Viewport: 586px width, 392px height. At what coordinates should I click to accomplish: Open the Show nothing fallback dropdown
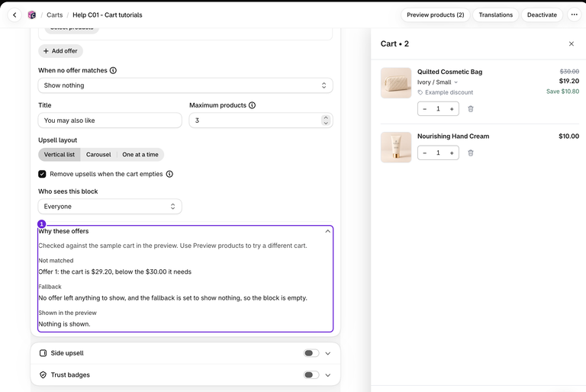click(x=185, y=85)
